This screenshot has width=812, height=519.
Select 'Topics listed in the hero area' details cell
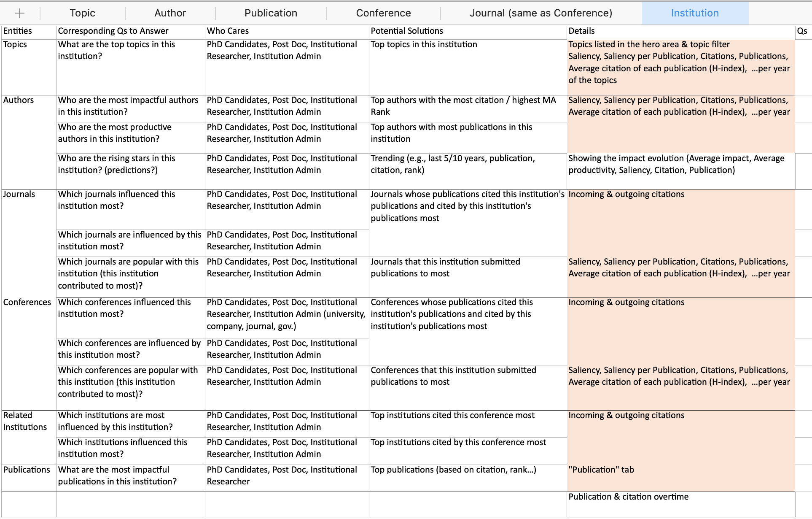tap(681, 67)
